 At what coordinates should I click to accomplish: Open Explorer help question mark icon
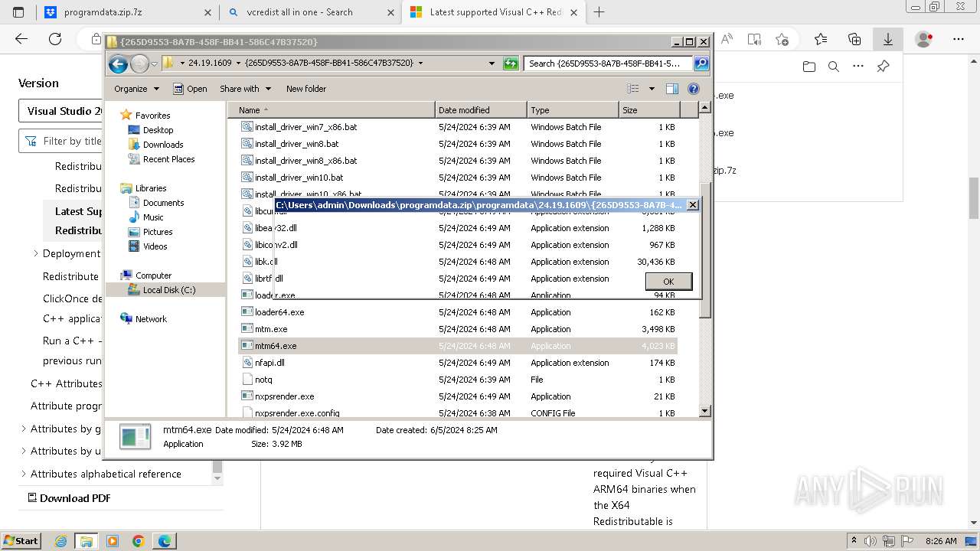[x=694, y=89]
